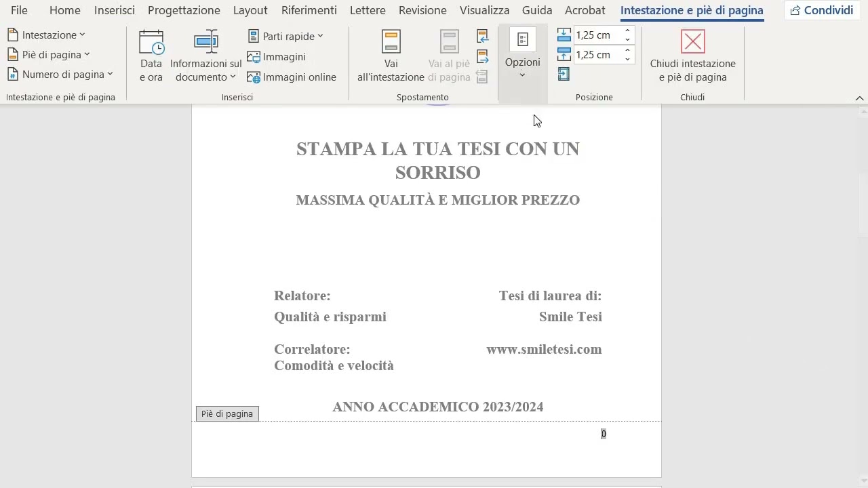The height and width of the screenshot is (488, 868).
Task: Decrease header distance from top
Action: click(628, 39)
